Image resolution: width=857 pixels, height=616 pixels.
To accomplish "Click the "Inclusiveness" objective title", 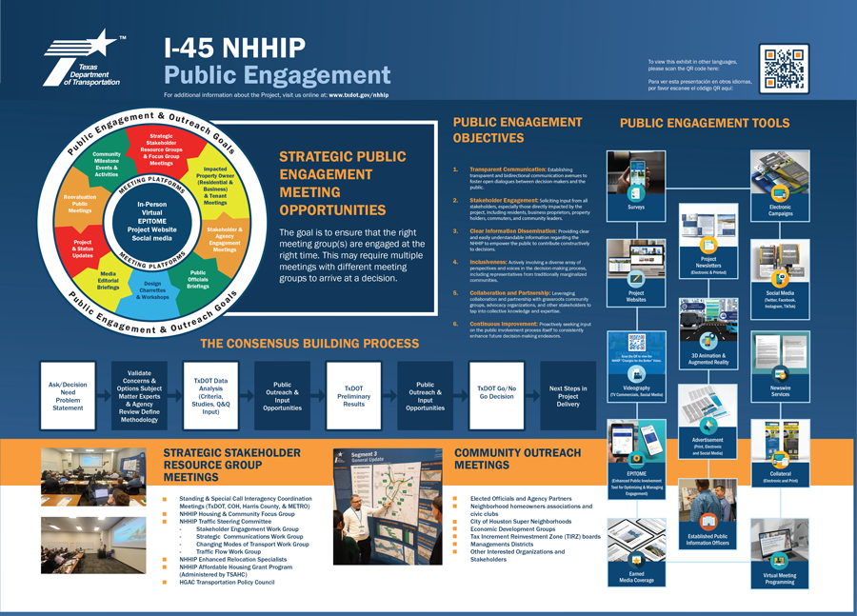I will 488,263.
